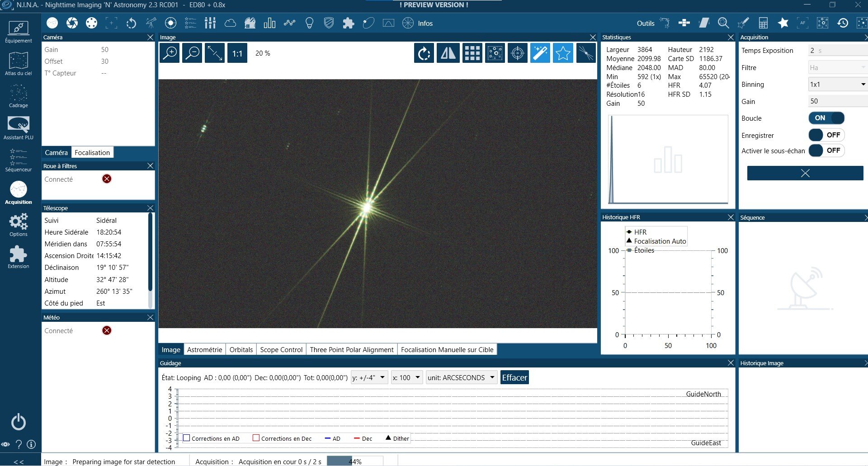Toggle the grid overlay button
This screenshot has height=466, width=868.
click(472, 53)
